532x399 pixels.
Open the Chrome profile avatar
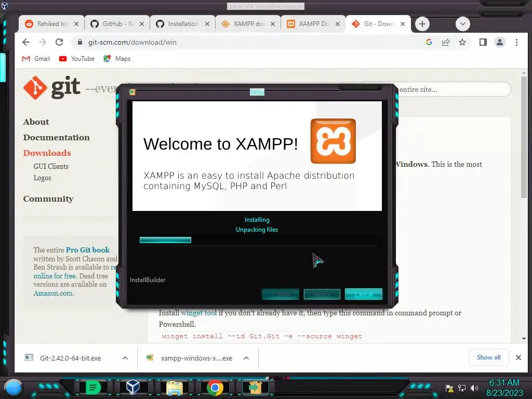(x=499, y=42)
